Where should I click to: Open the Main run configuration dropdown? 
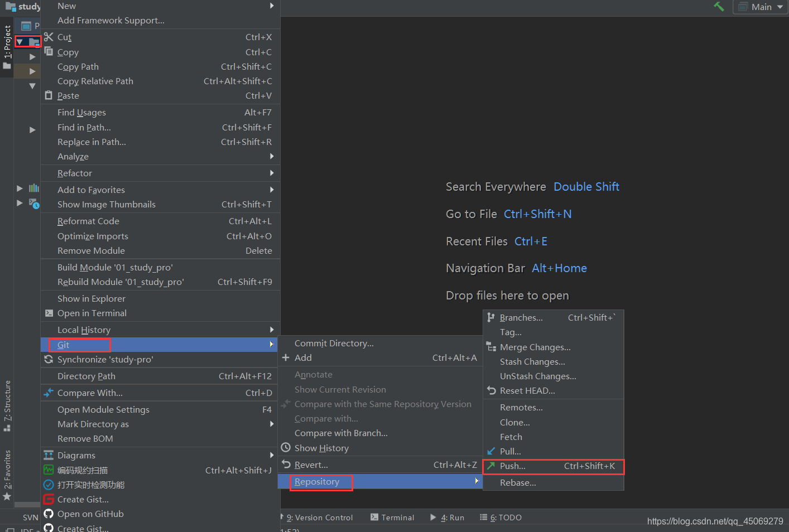click(x=761, y=7)
